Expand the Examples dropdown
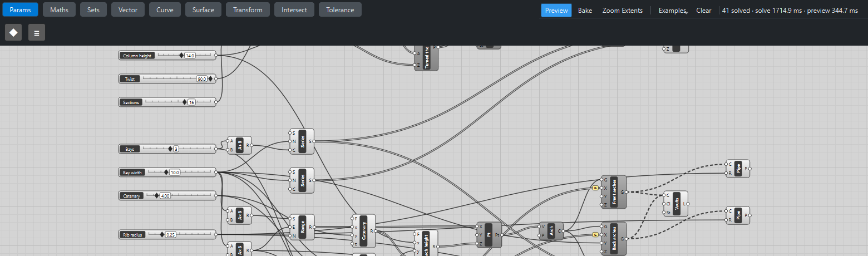The width and height of the screenshot is (868, 256). tap(673, 11)
